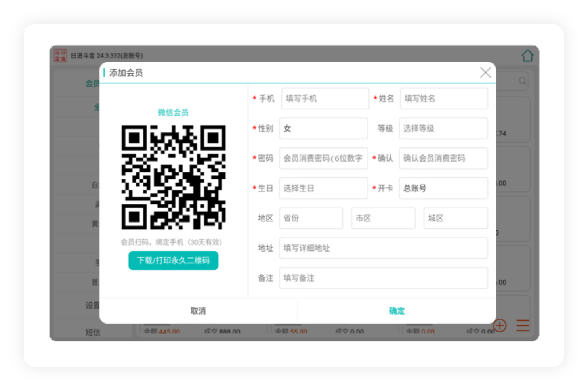
Task: Click the home icon in top right
Action: [x=527, y=55]
